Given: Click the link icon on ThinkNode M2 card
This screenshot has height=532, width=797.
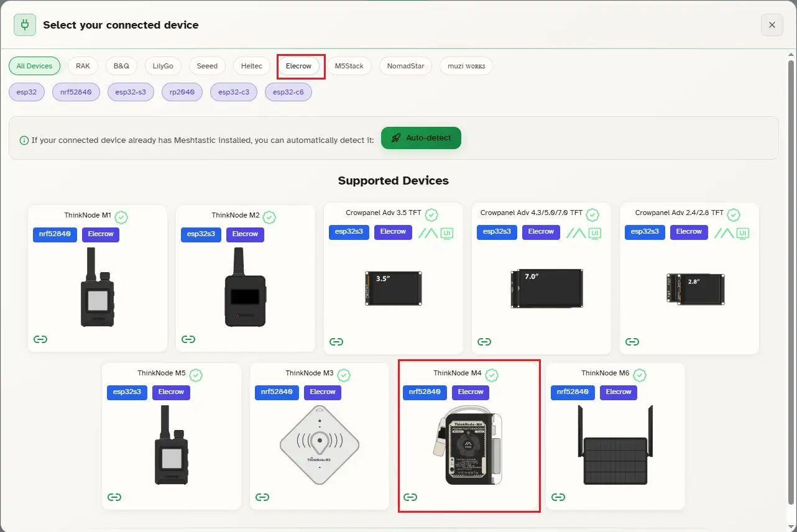Looking at the screenshot, I should coord(188,339).
